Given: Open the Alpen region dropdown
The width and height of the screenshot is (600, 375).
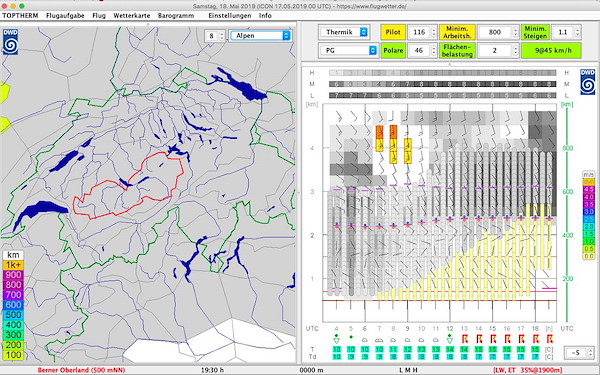Looking at the screenshot, I should (260, 36).
